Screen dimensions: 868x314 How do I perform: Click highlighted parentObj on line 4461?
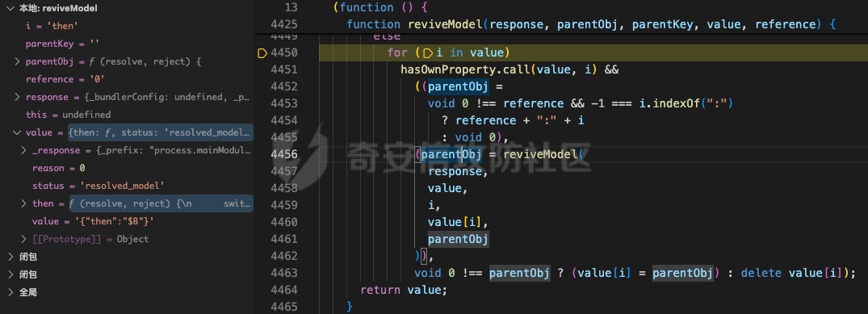point(459,239)
